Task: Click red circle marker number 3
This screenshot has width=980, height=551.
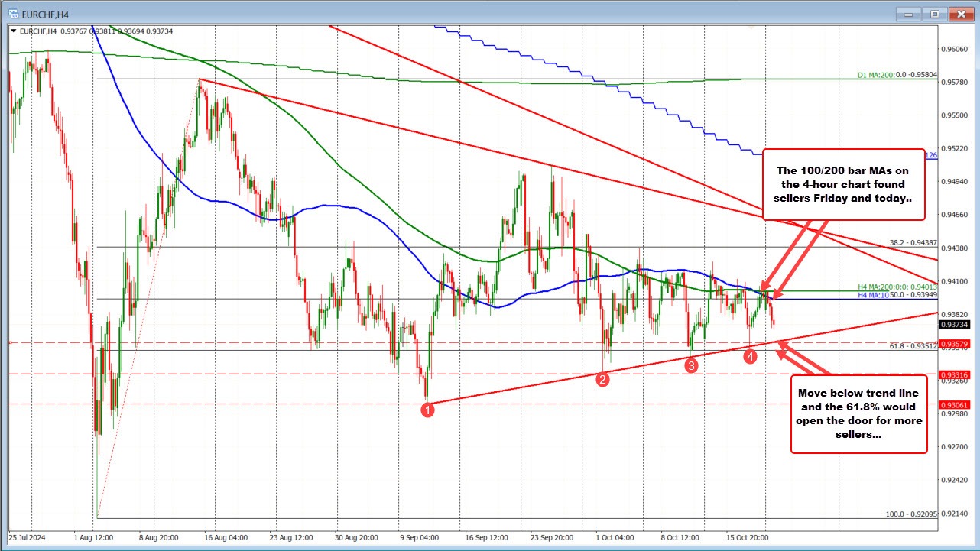Action: point(691,365)
